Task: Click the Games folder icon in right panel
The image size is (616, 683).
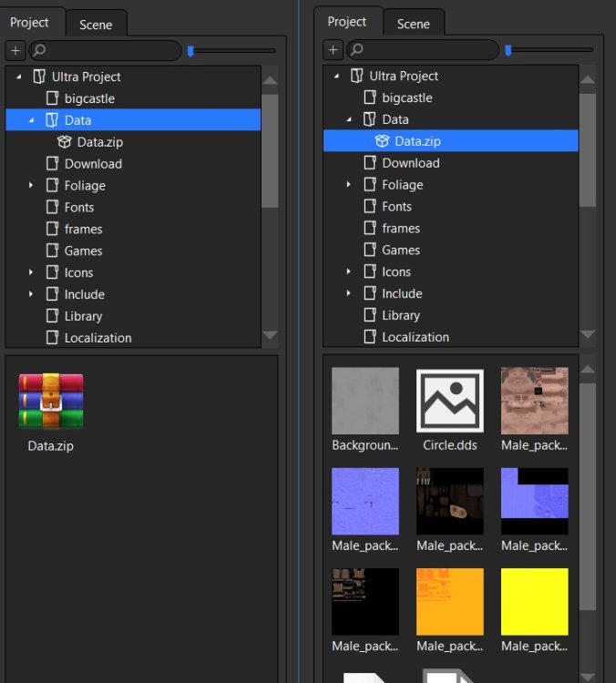Action: 370,250
